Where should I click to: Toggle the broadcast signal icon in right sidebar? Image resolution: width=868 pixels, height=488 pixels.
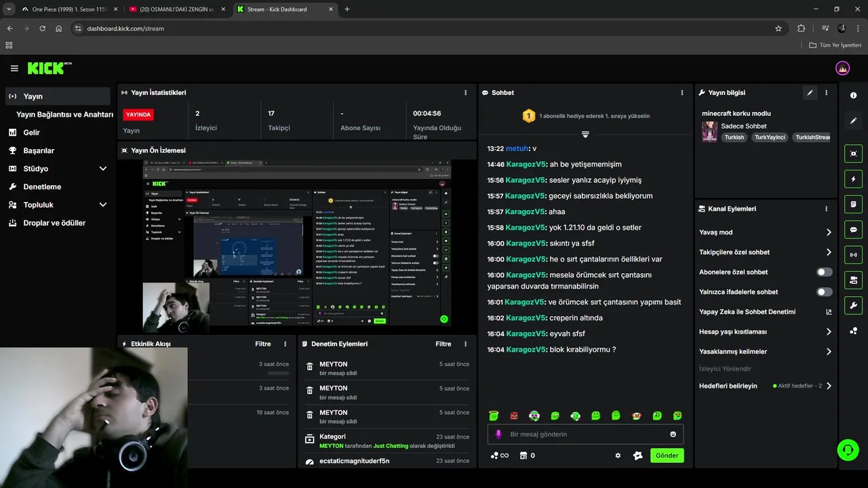[x=854, y=255]
